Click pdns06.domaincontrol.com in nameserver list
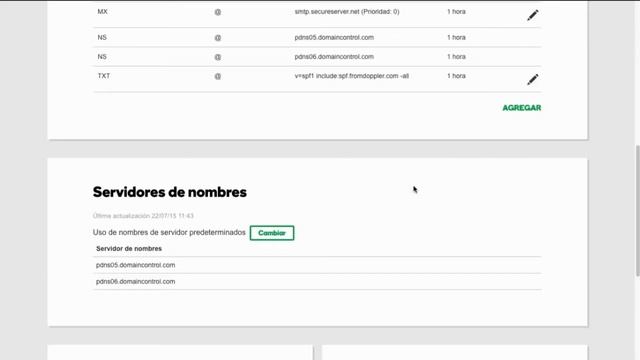 point(136,282)
